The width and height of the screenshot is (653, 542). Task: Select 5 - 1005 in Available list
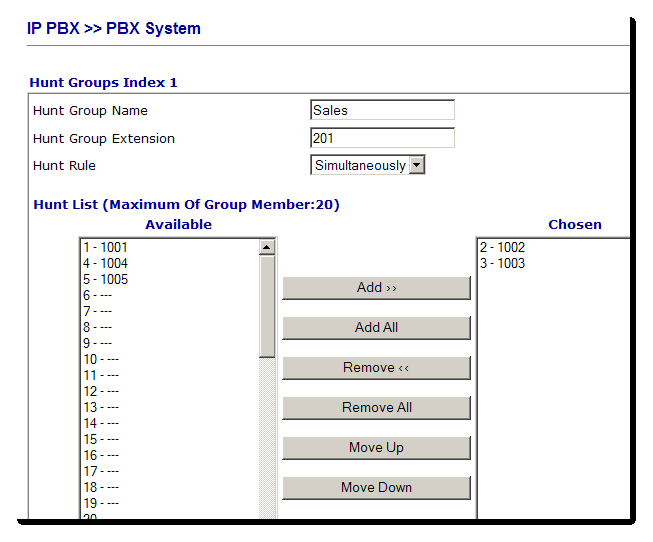point(105,279)
